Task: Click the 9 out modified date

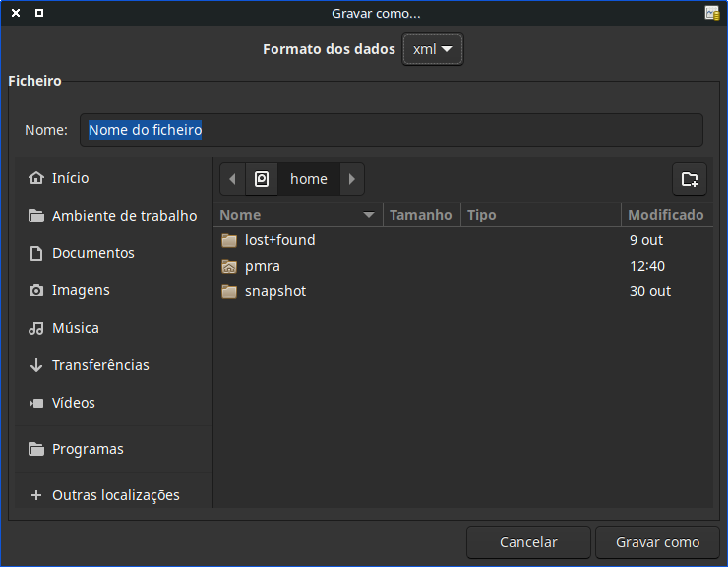Action: [646, 240]
